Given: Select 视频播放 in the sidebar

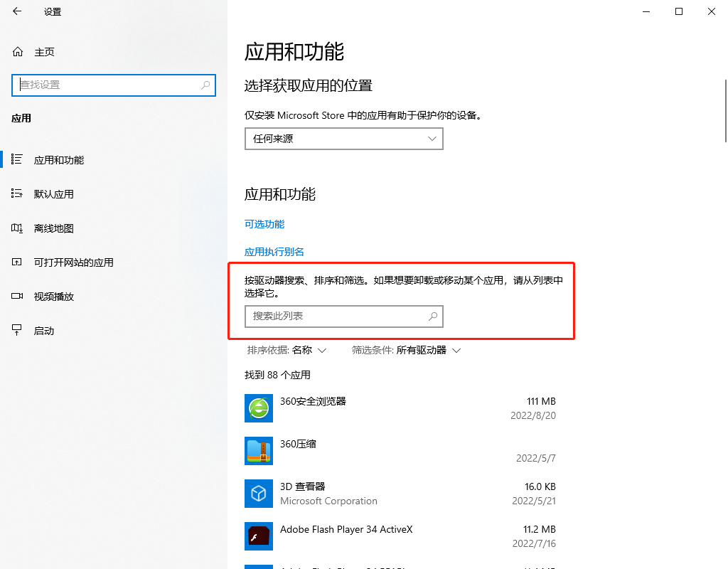Looking at the screenshot, I should 54,297.
